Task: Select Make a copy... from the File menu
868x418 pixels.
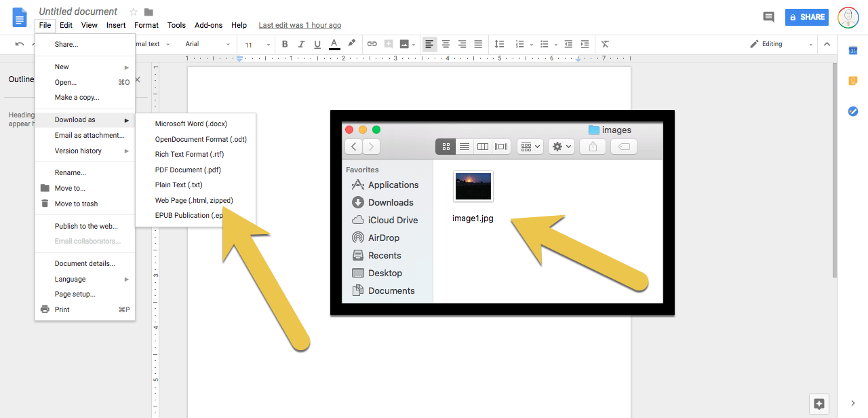Action: click(x=85, y=97)
